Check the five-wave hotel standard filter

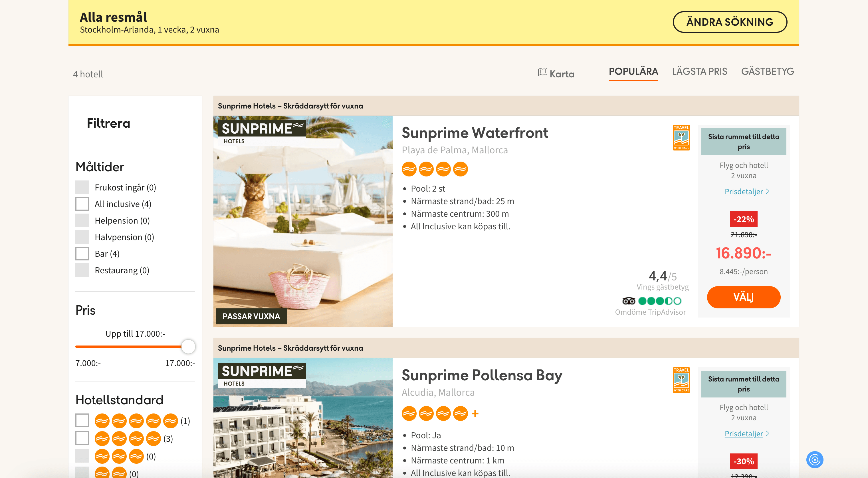coord(82,420)
